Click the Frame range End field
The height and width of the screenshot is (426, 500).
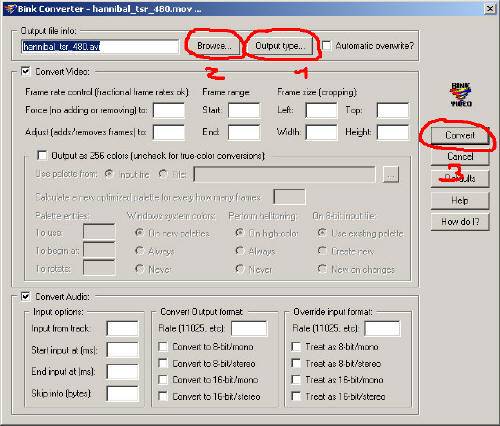(x=244, y=132)
